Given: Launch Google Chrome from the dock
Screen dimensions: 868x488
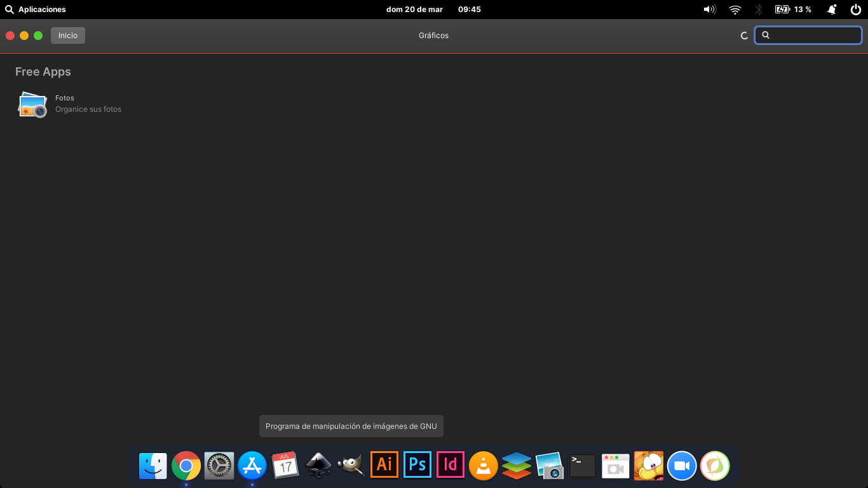Looking at the screenshot, I should (x=186, y=466).
